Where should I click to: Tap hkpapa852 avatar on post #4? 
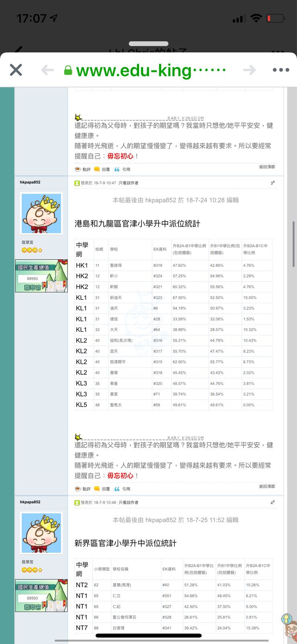(x=41, y=533)
